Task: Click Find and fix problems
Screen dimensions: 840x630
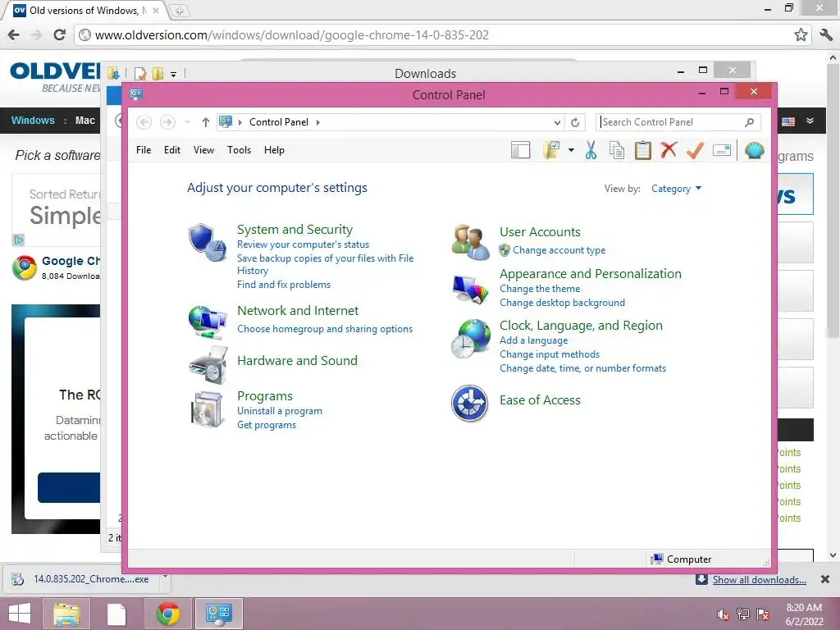Action: [284, 285]
